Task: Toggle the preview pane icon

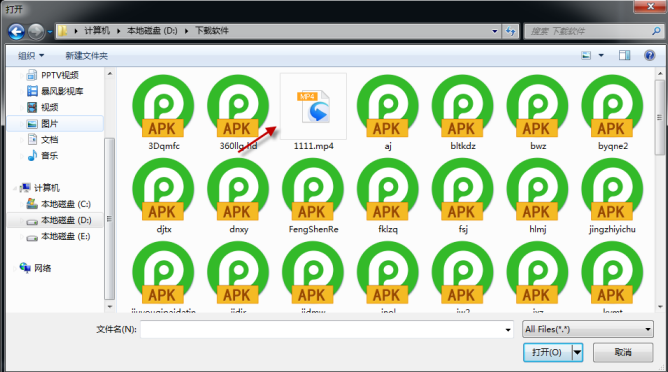Action: (625, 55)
